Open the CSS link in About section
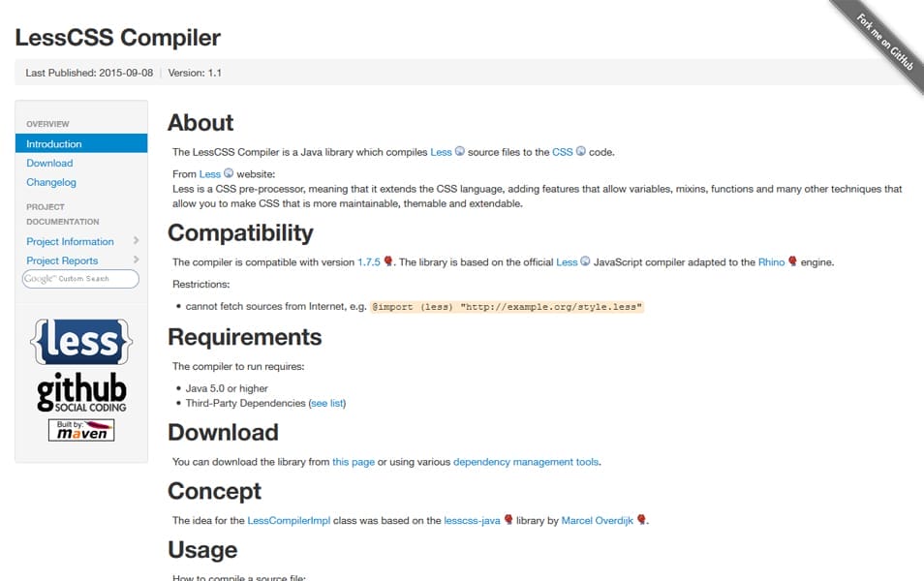This screenshot has height=581, width=924. (x=562, y=152)
